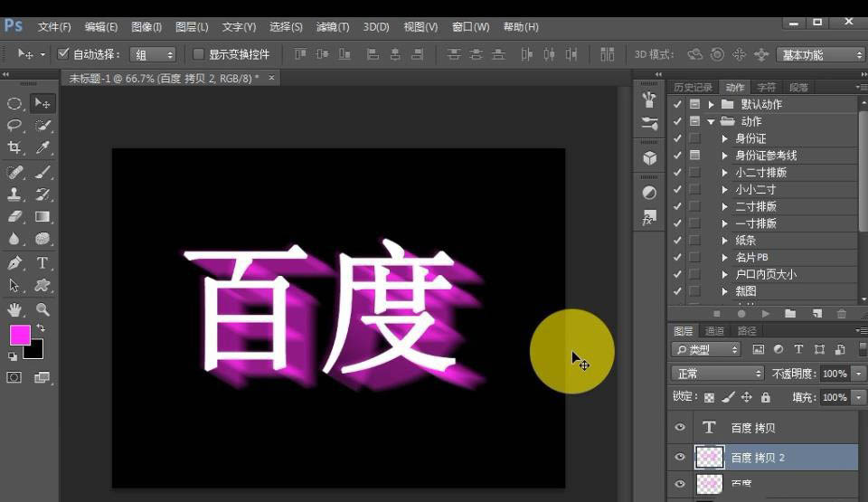Lock all with the padlock icon
Screen dimensions: 868x502
click(766, 397)
